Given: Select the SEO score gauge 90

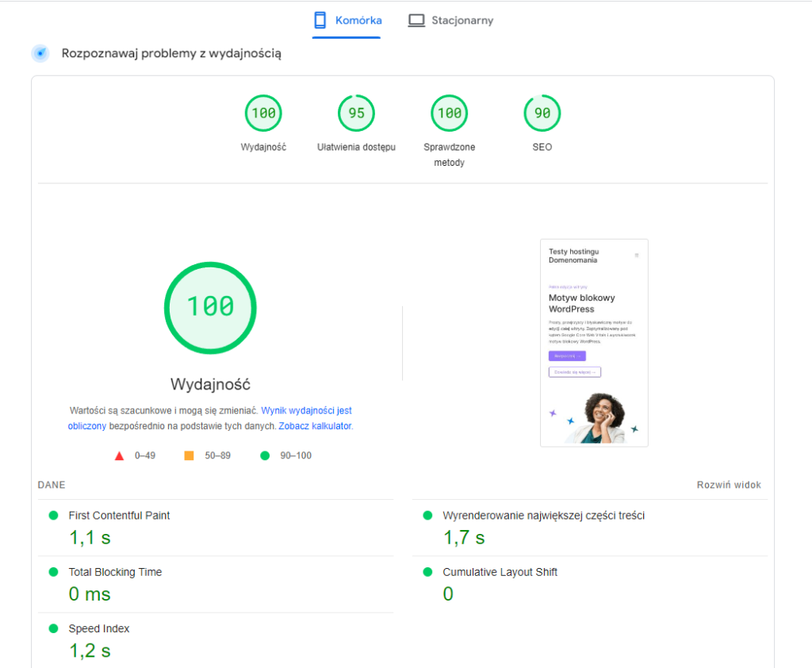Looking at the screenshot, I should (x=542, y=113).
